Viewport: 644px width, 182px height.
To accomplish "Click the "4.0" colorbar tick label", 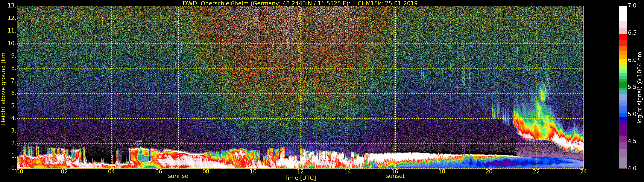I will (x=632, y=168).
